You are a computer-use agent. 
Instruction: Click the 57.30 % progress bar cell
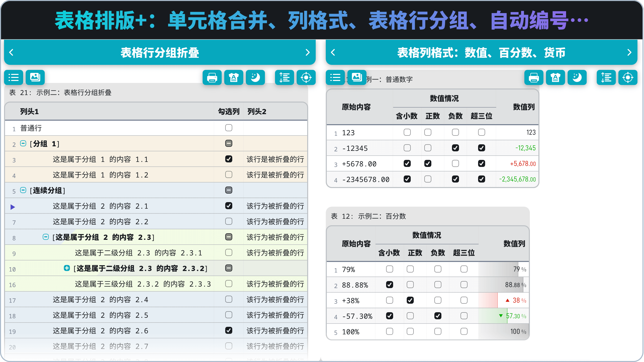click(x=504, y=316)
